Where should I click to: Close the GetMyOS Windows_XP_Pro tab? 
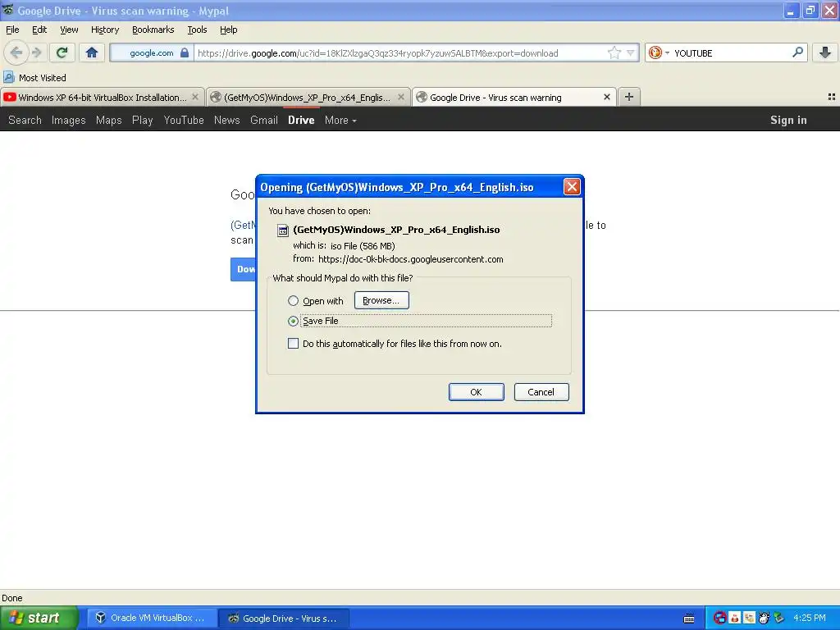coord(400,97)
